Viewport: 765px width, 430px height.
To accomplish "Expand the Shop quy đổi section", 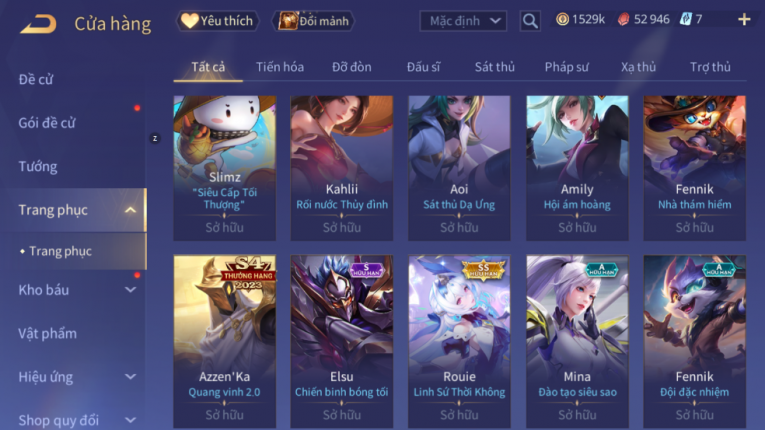I will (130, 420).
